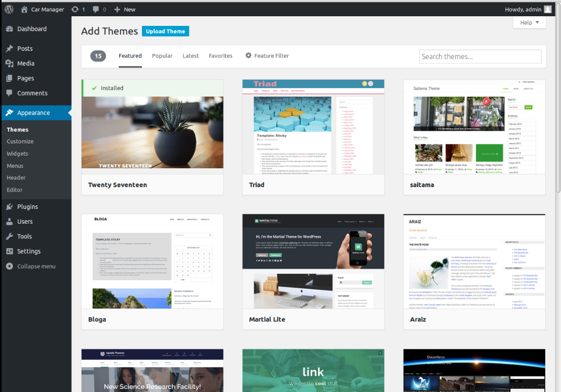Select the Araiz theme thumbnail

click(474, 261)
